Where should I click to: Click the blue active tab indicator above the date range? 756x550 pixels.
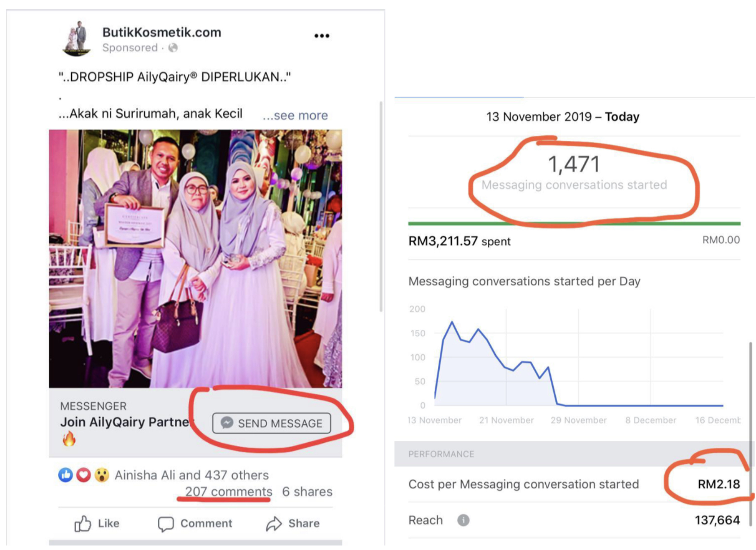[x=459, y=97]
